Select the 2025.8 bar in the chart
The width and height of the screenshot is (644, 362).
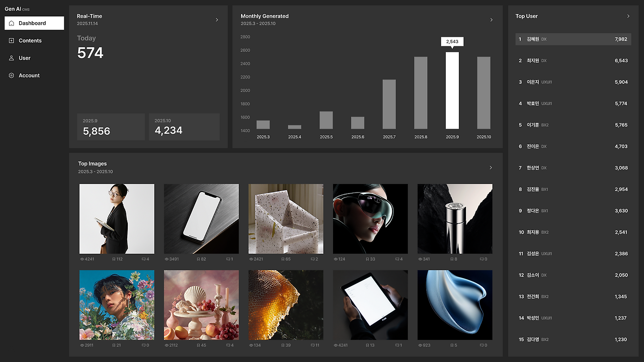[x=421, y=93]
